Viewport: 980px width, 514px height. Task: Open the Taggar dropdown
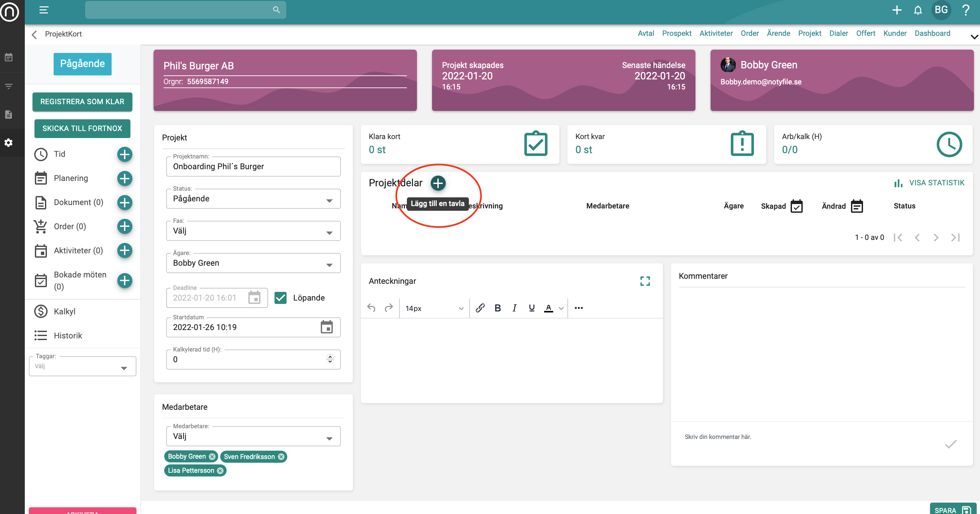[82, 366]
